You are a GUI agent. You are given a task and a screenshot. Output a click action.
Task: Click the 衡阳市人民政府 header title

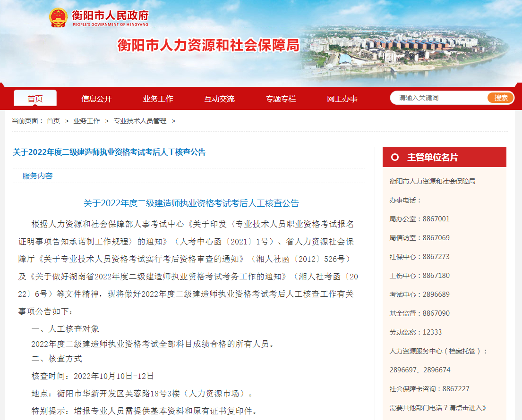pyautogui.click(x=110, y=16)
